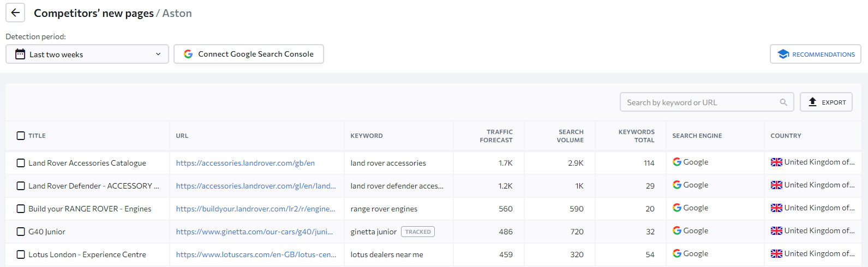Image resolution: width=868 pixels, height=267 pixels.
Task: Tick the Build your RANGE ROVER checkbox
Action: (21, 209)
